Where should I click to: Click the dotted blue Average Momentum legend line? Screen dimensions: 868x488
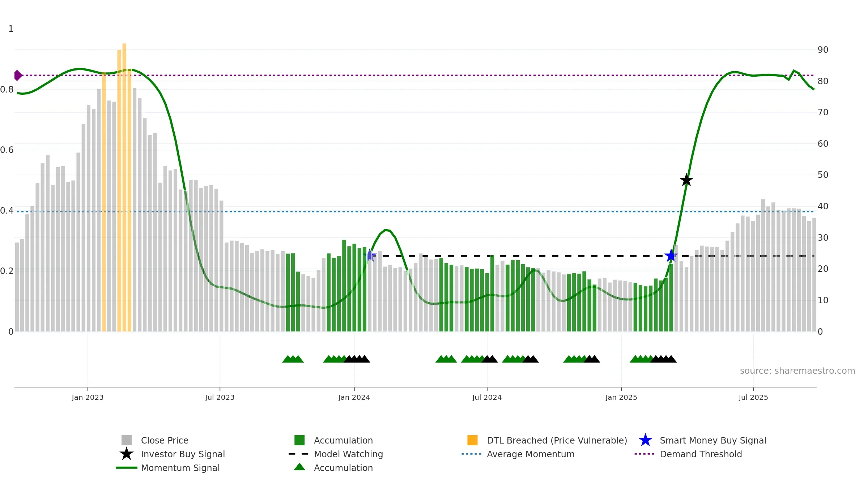pos(472,454)
